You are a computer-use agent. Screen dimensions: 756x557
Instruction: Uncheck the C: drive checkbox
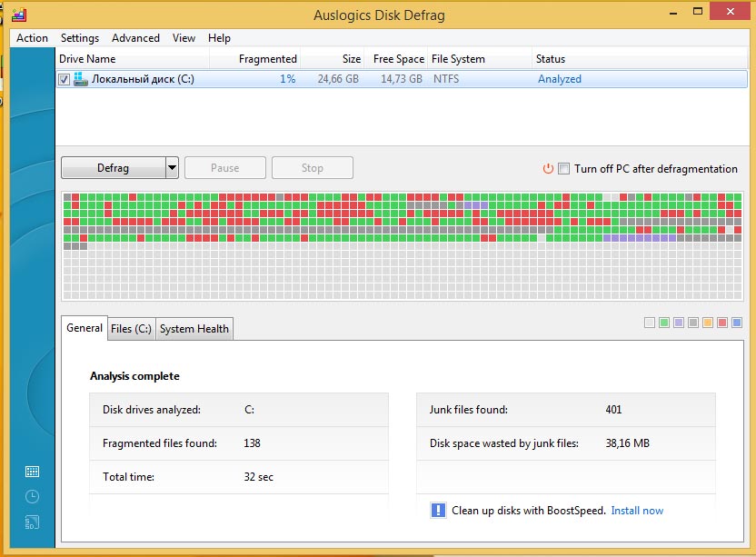64,79
